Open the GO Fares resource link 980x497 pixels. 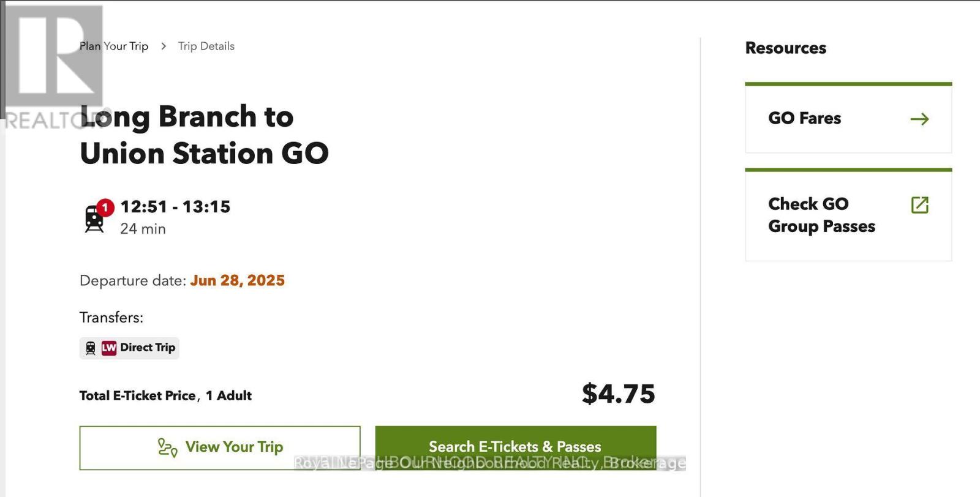tap(804, 118)
